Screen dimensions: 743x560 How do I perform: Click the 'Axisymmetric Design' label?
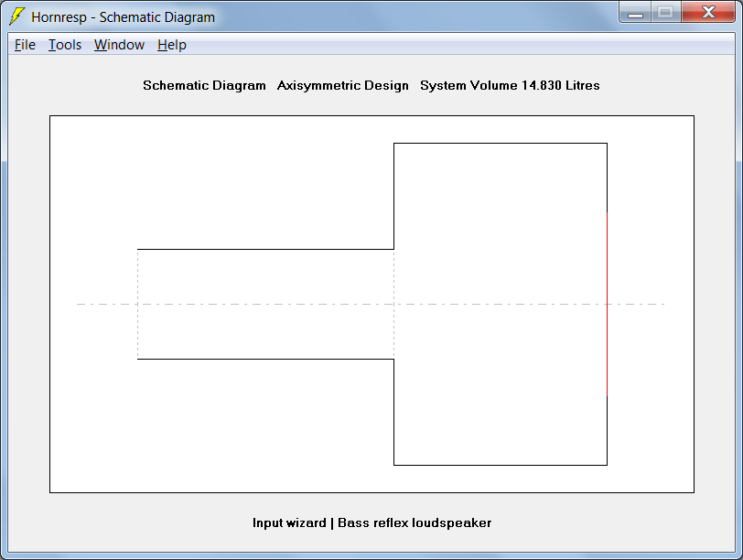tap(342, 85)
